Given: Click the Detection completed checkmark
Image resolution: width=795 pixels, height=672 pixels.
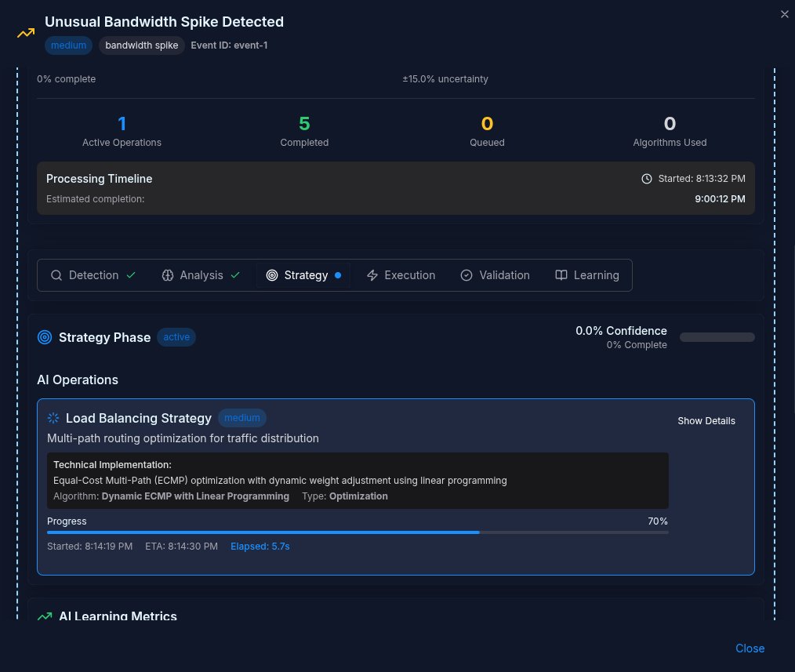Looking at the screenshot, I should pyautogui.click(x=131, y=275).
